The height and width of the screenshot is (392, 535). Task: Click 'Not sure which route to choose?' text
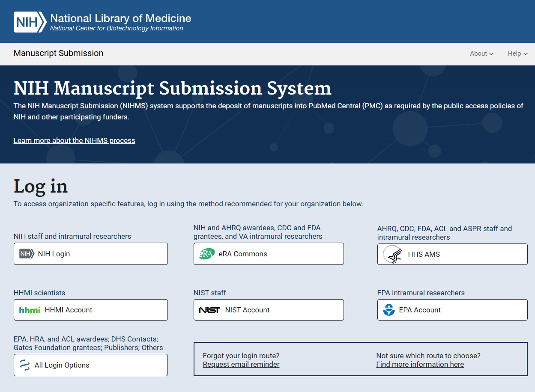click(x=428, y=356)
